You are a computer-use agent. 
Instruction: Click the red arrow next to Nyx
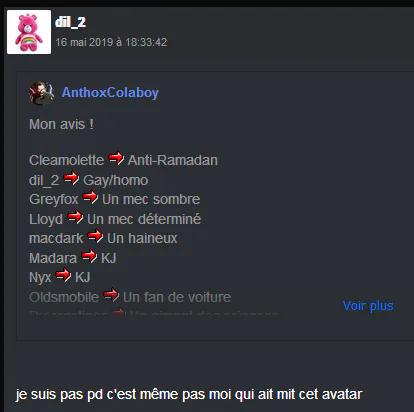[x=63, y=275]
